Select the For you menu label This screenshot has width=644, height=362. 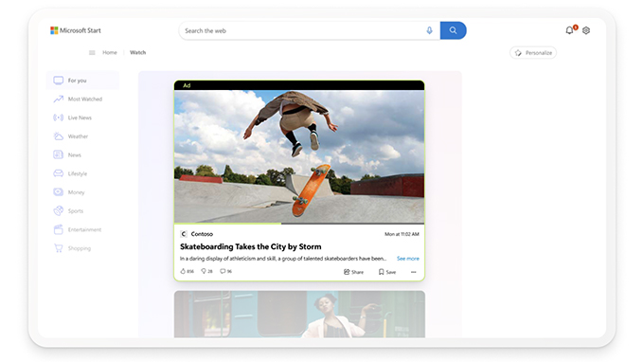tap(78, 81)
